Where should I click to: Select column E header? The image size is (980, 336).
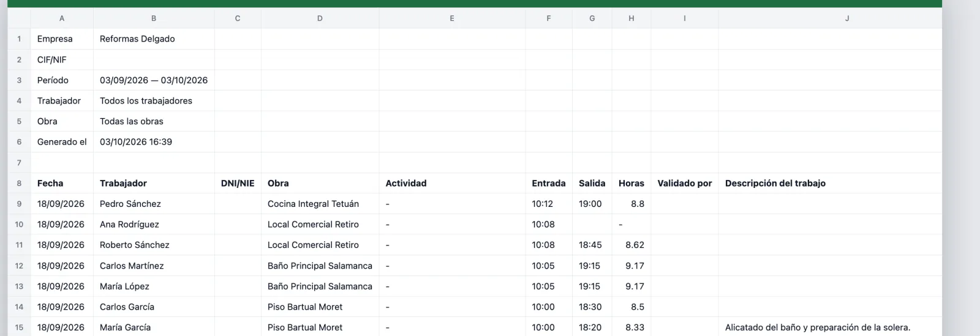tap(452, 18)
